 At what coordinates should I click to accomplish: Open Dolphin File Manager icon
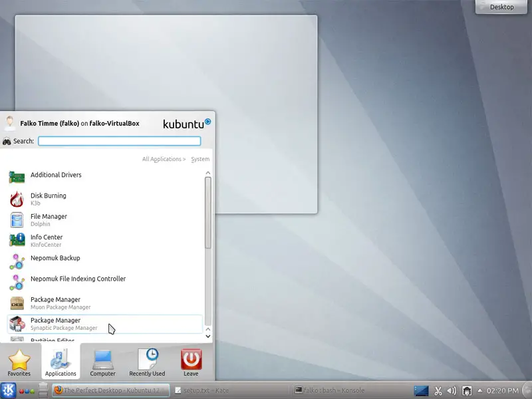point(17,220)
